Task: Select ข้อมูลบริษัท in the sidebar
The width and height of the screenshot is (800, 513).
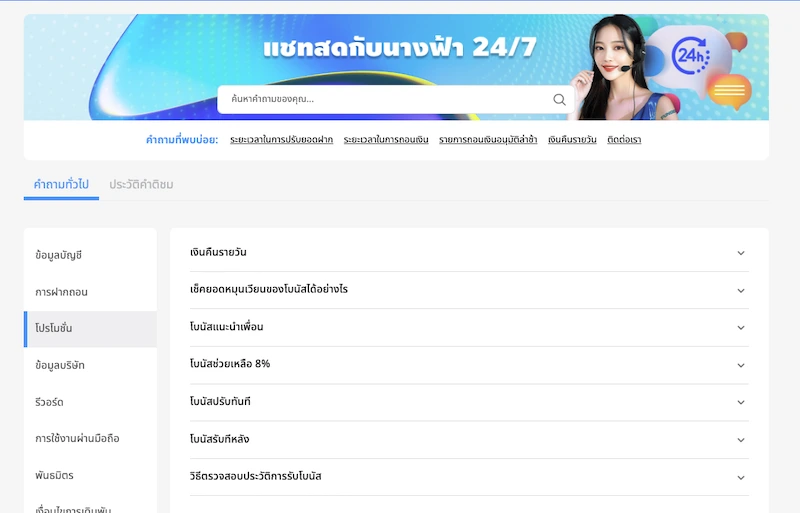Action: (x=90, y=365)
